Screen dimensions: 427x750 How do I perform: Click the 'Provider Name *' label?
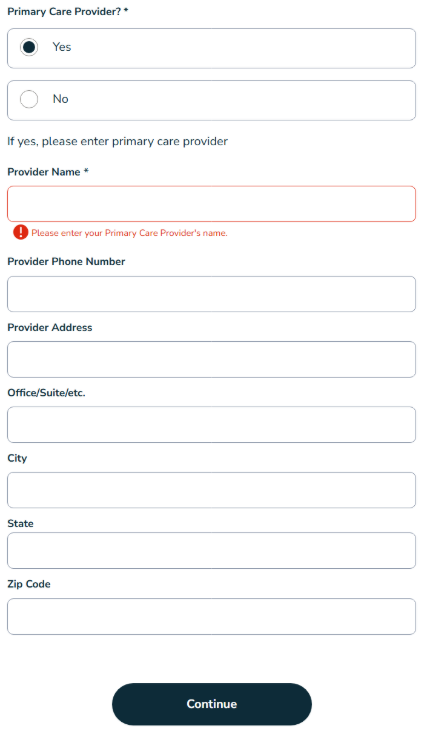(x=48, y=172)
